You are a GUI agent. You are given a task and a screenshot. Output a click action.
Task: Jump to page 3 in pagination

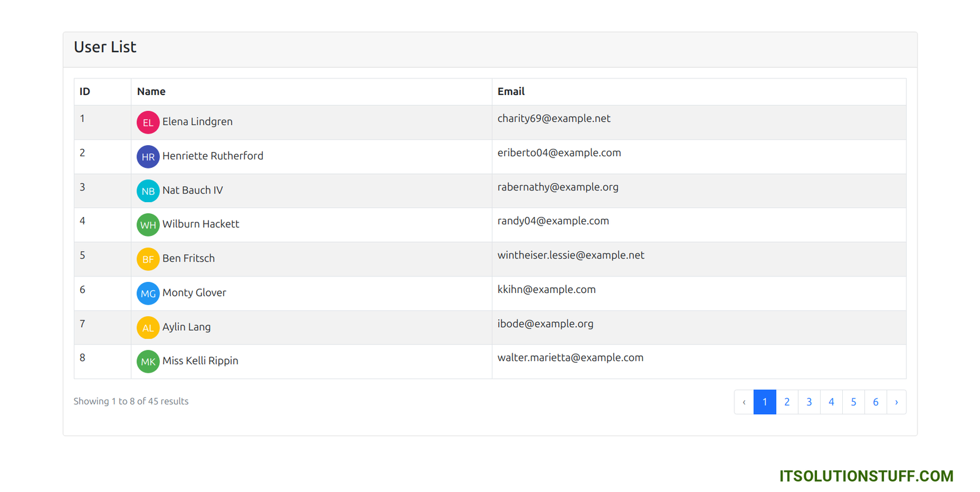[x=809, y=403]
